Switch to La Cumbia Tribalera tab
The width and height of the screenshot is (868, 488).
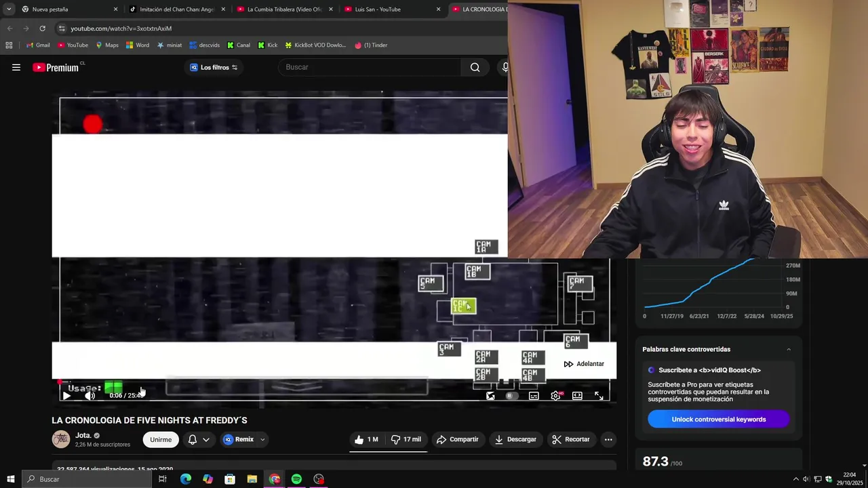[284, 9]
